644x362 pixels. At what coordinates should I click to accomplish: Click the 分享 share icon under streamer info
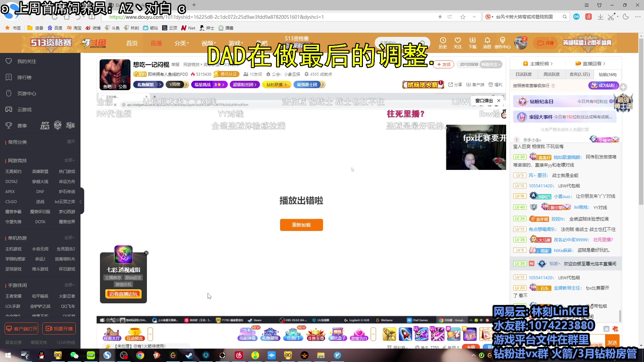tap(455, 84)
